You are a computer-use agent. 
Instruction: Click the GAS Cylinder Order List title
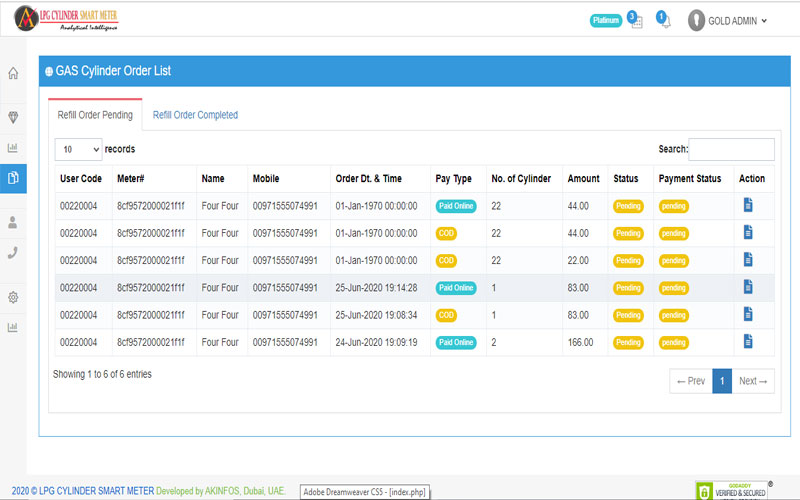[x=113, y=71]
